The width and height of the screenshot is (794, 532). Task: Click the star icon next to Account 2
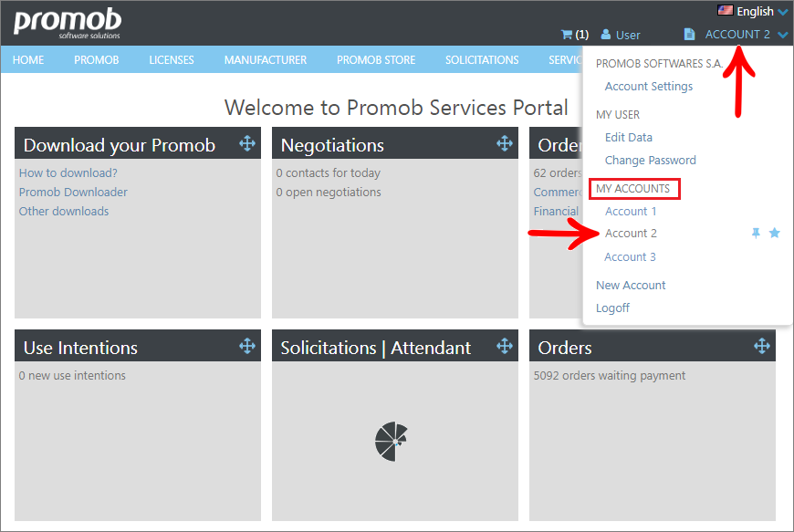click(774, 233)
